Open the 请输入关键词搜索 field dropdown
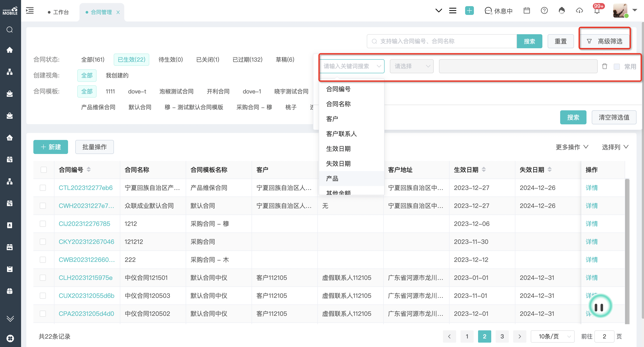644x347 pixels. coord(352,66)
